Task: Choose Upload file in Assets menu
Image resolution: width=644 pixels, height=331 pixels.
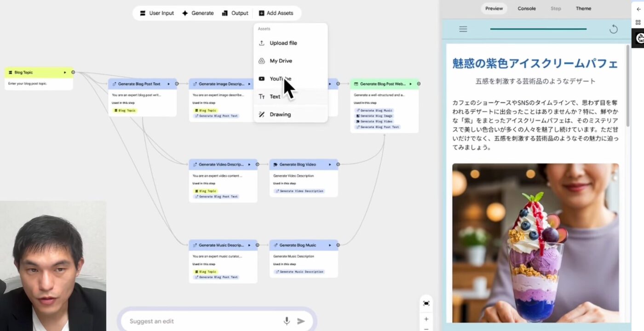Action: pos(283,43)
